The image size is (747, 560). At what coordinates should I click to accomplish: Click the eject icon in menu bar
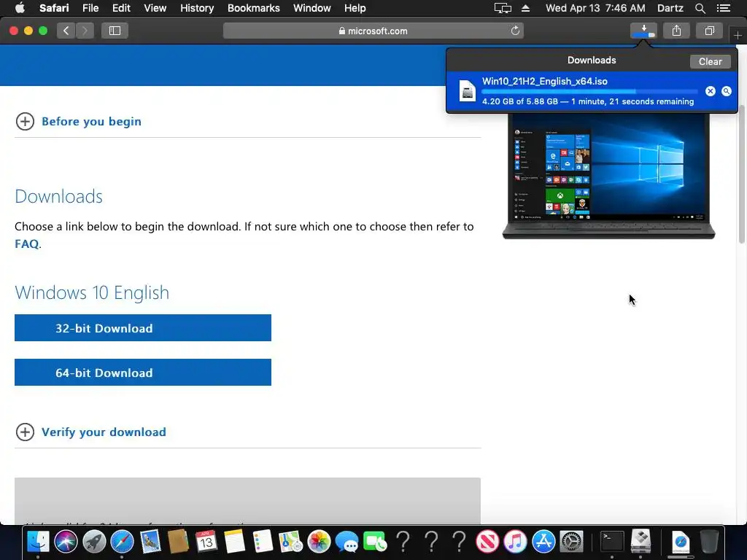(x=525, y=8)
